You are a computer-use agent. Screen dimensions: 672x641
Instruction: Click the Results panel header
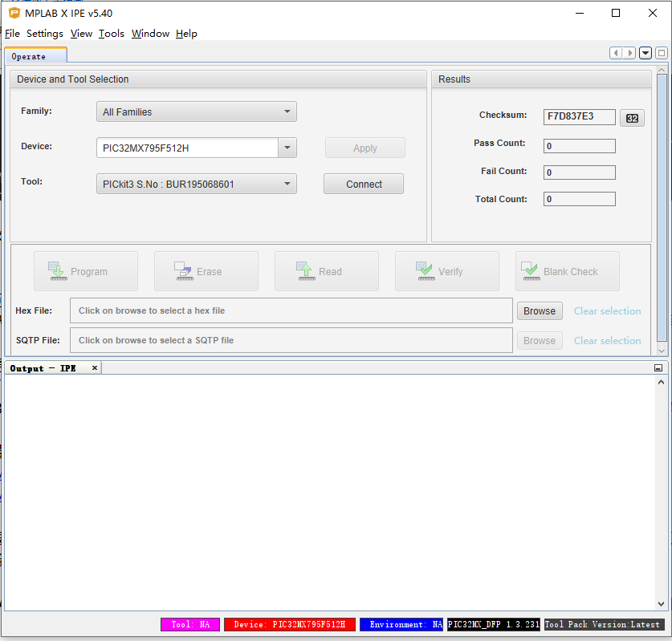pyautogui.click(x=541, y=79)
